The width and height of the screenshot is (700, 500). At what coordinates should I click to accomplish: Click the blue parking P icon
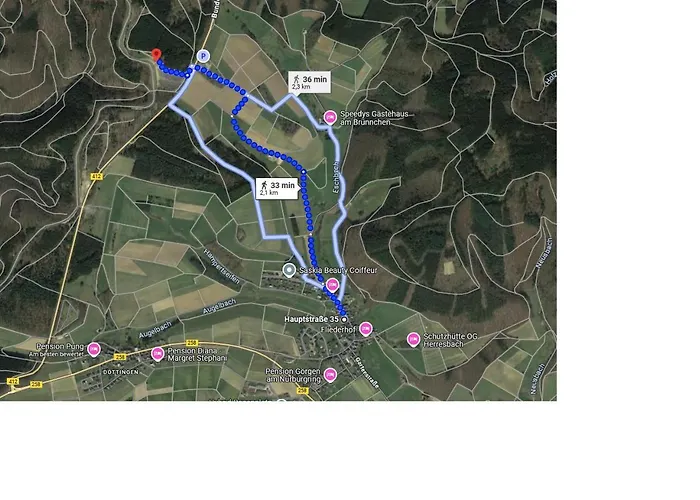[203, 56]
